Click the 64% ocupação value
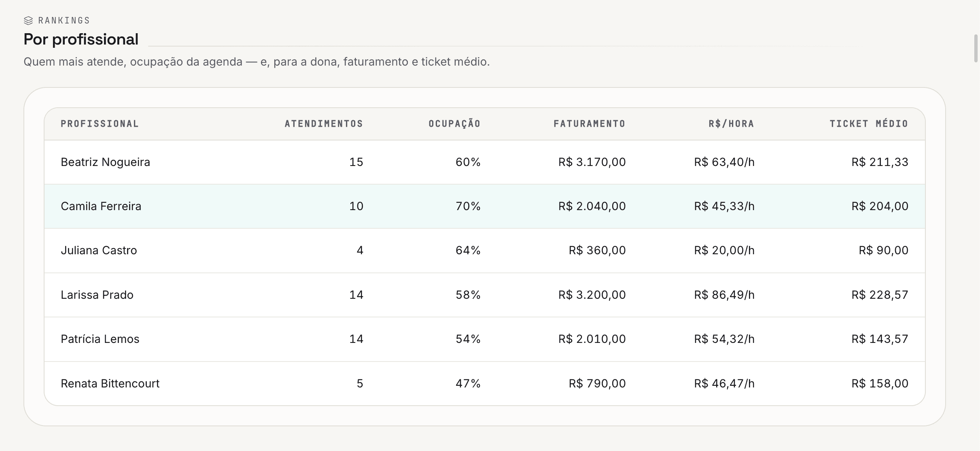The width and height of the screenshot is (980, 451). click(x=468, y=251)
